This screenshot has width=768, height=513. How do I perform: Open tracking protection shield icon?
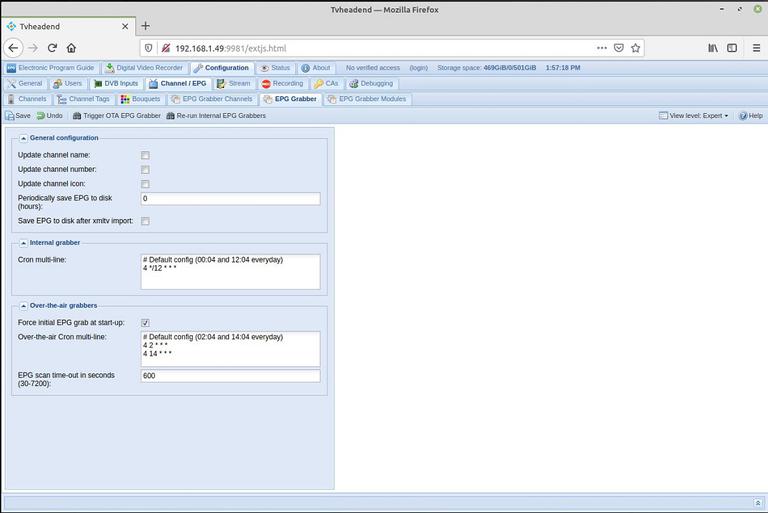(x=148, y=48)
